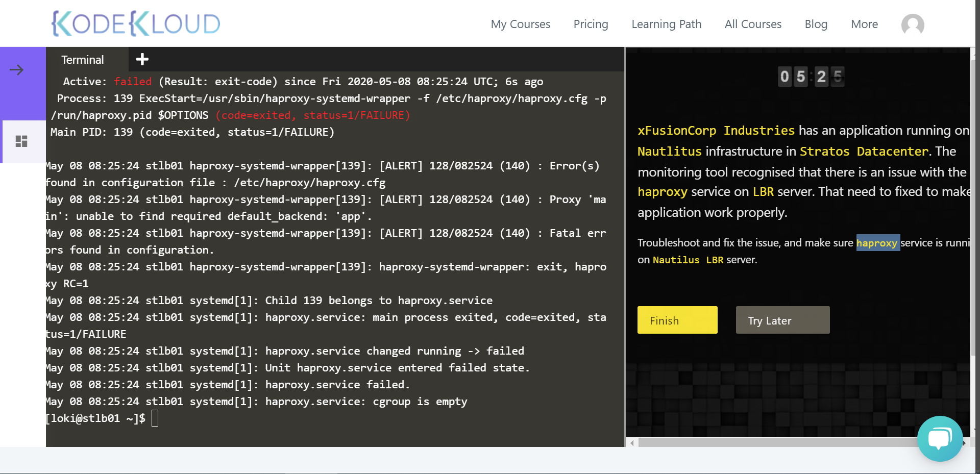Open the dashboard grid icon

click(x=21, y=141)
